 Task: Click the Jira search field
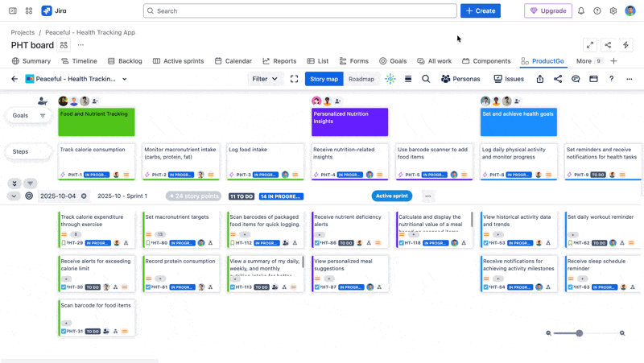pyautogui.click(x=299, y=11)
